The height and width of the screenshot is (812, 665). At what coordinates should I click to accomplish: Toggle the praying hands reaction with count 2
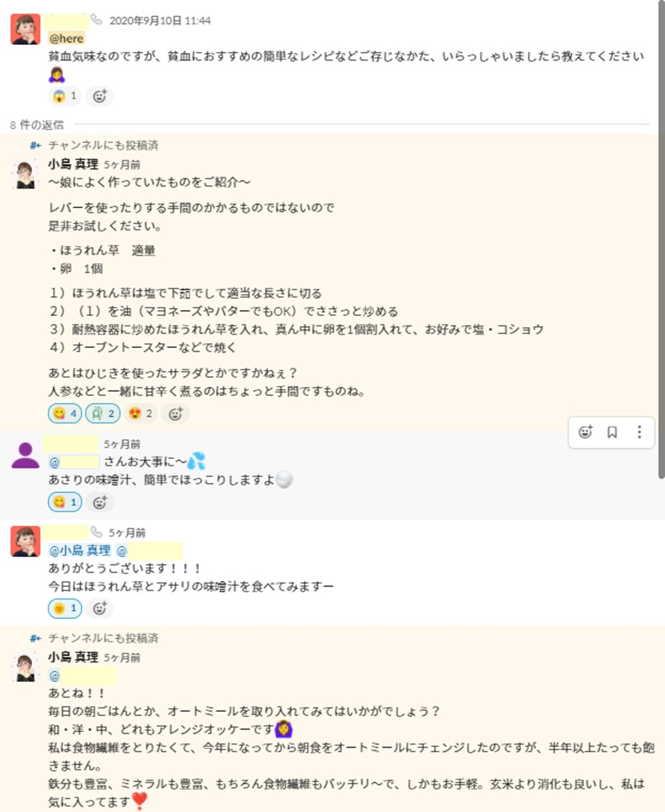103,414
